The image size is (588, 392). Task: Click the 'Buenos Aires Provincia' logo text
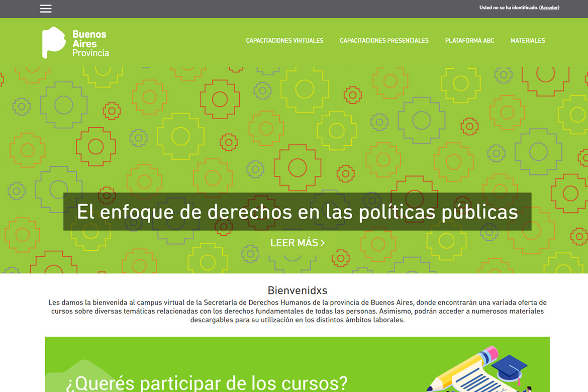coord(90,43)
